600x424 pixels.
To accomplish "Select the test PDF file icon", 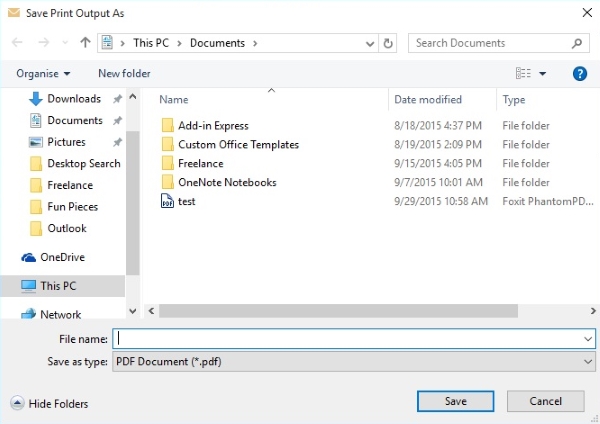I will coord(167,201).
